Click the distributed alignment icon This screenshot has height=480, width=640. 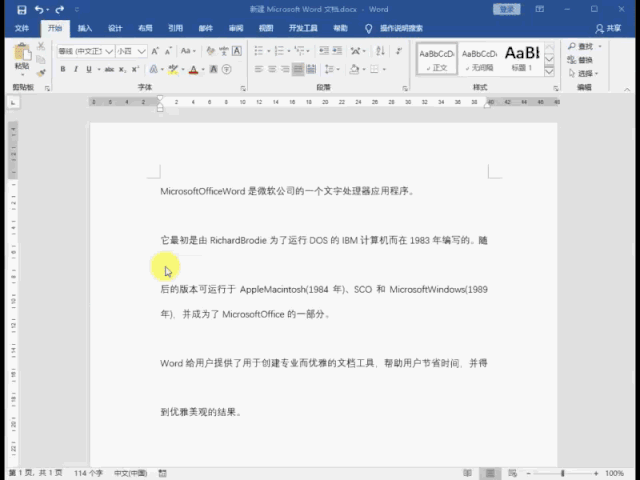pos(311,69)
